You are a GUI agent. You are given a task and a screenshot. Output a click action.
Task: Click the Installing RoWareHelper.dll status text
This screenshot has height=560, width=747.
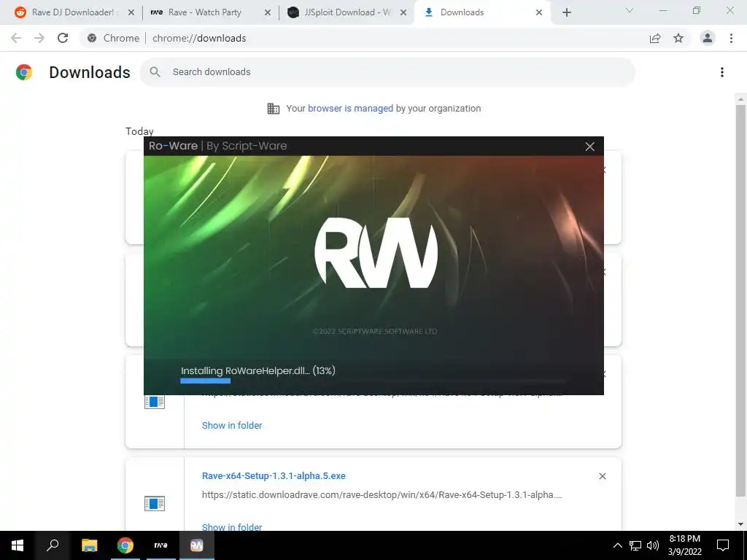(258, 370)
